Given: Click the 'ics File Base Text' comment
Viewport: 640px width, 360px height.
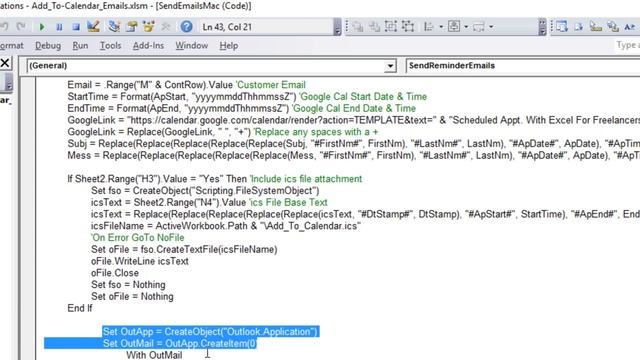Looking at the screenshot, I should coord(288,202).
